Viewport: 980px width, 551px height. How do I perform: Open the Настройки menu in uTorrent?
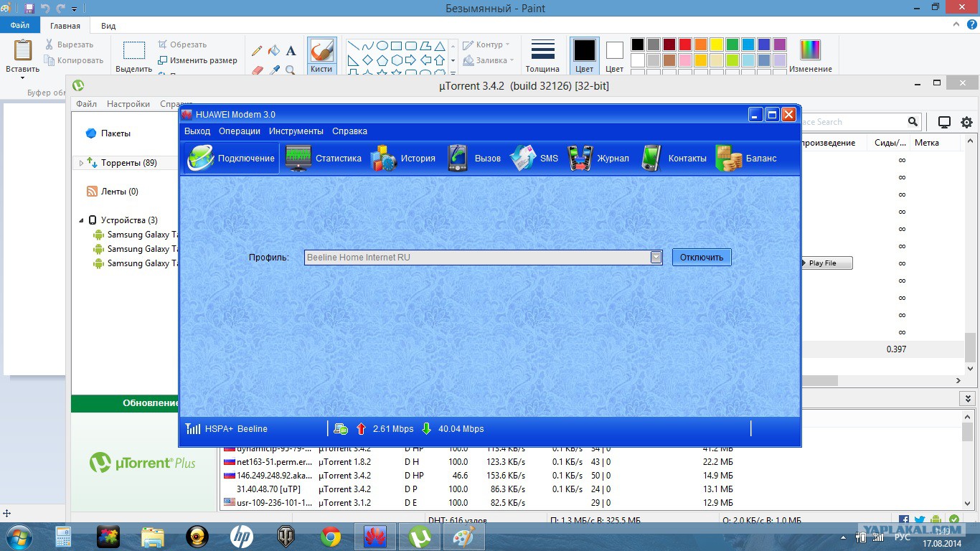point(128,104)
